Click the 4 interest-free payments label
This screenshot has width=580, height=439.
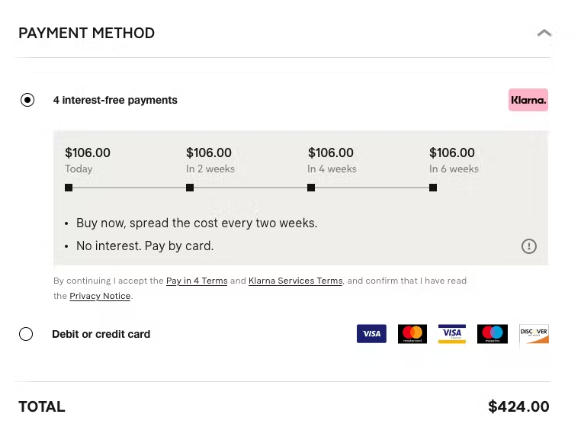point(115,100)
